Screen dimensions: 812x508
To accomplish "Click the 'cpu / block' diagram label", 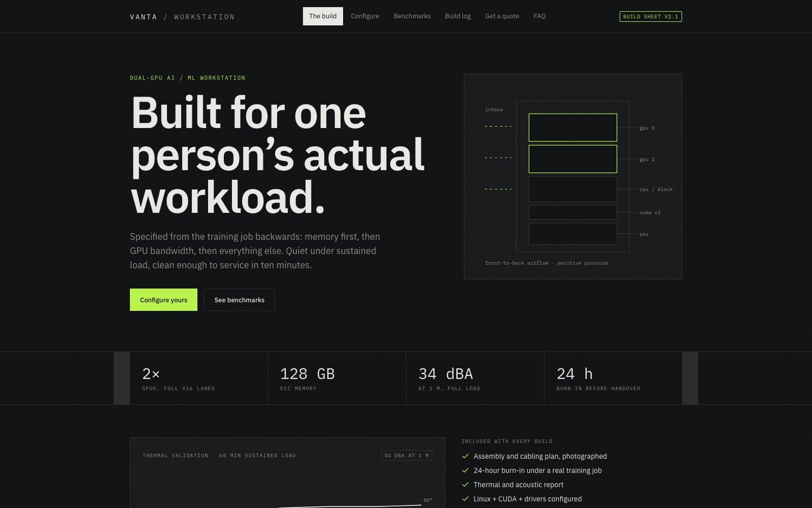I will coord(656,189).
